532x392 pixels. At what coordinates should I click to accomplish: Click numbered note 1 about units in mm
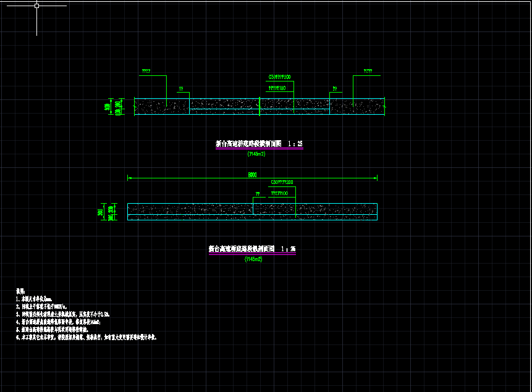33,299
